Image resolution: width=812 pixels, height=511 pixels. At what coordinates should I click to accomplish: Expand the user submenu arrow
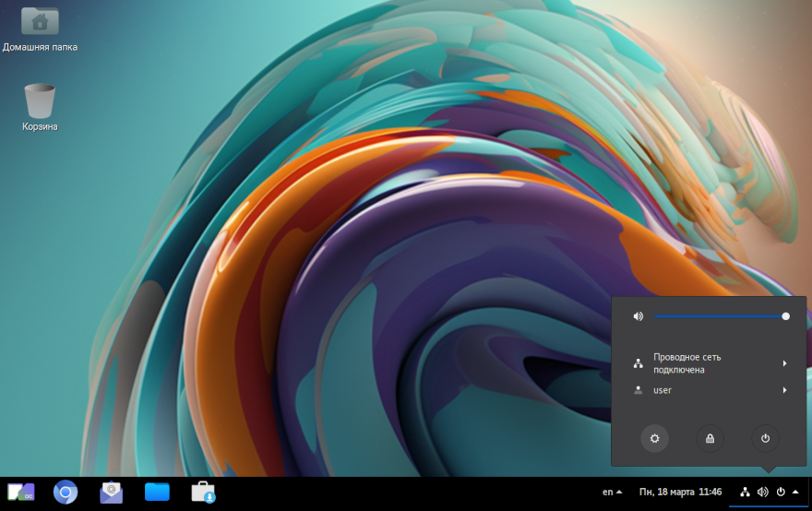[x=784, y=390]
